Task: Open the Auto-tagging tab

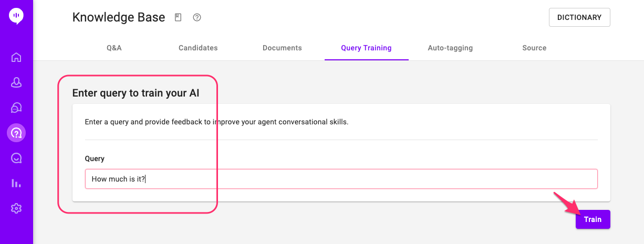Action: coord(450,48)
